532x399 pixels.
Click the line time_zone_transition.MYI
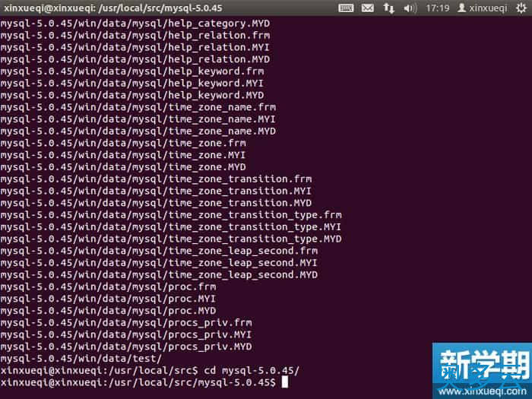(x=156, y=191)
